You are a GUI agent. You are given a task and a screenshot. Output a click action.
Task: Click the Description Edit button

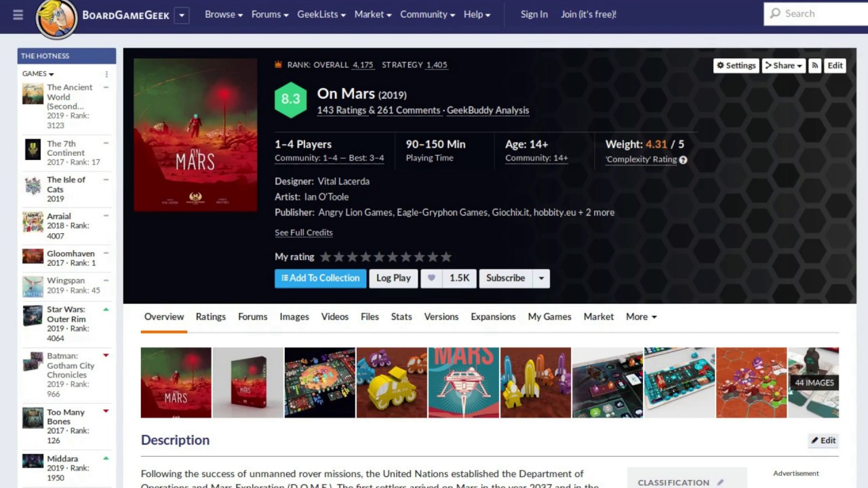click(x=823, y=441)
